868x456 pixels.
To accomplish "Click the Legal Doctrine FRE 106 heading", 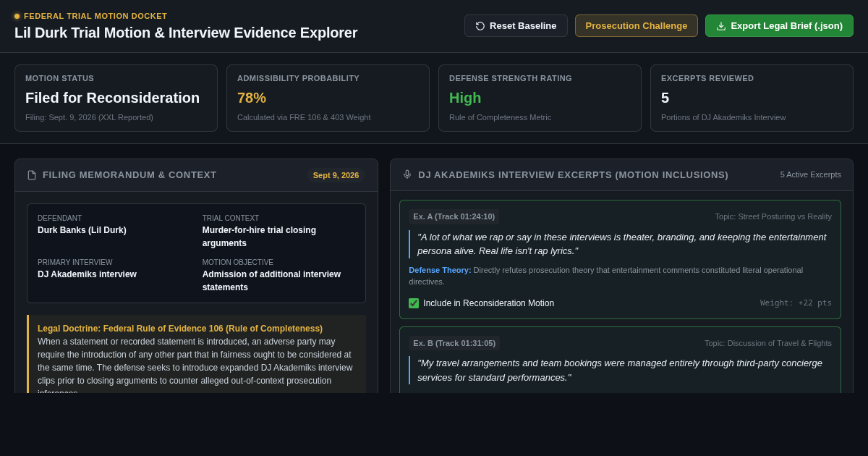I will coord(180,329).
